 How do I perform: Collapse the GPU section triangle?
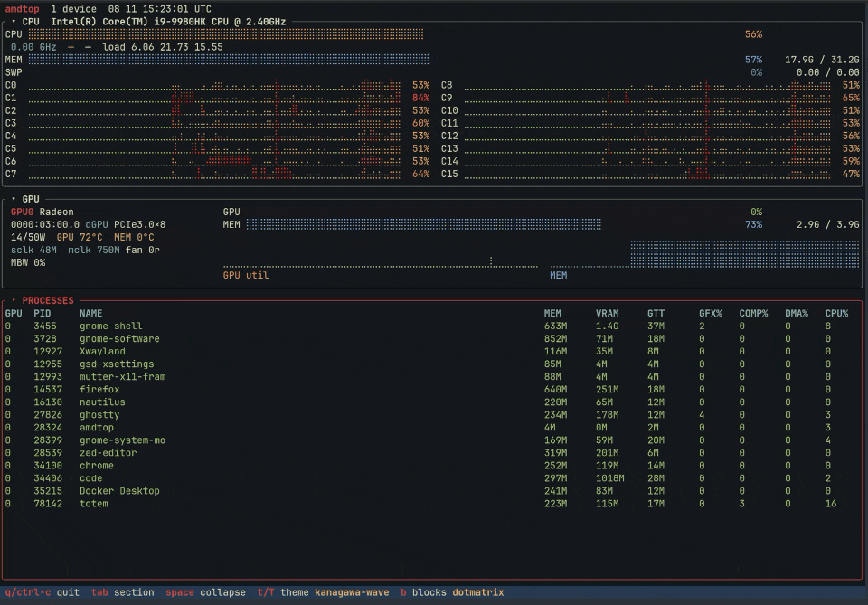coord(14,199)
